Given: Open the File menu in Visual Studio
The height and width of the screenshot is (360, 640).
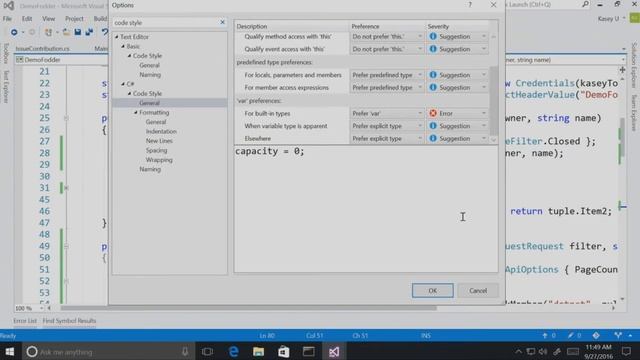Looking at the screenshot, I should pos(7,19).
